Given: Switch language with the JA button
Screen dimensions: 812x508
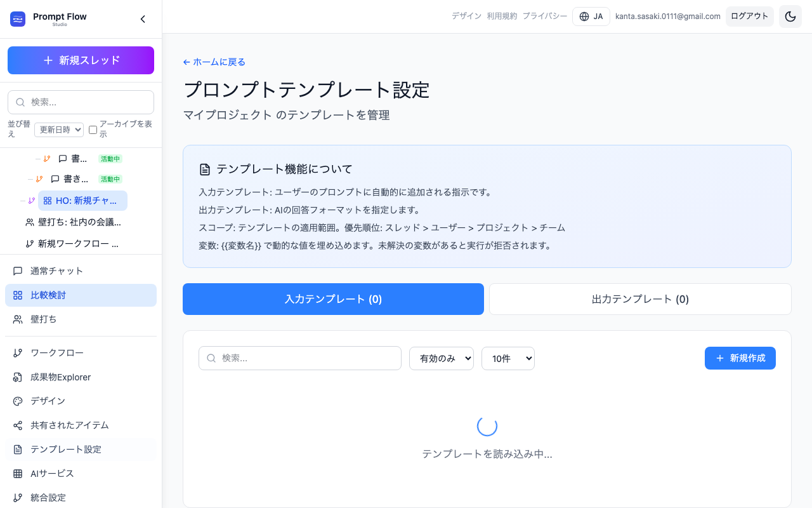Looking at the screenshot, I should [x=591, y=17].
